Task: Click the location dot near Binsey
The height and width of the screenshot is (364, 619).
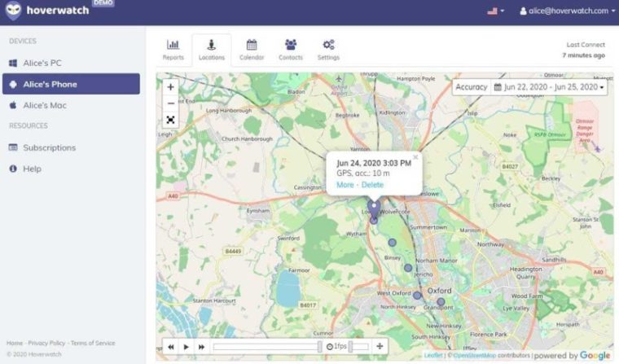Action: tap(392, 243)
